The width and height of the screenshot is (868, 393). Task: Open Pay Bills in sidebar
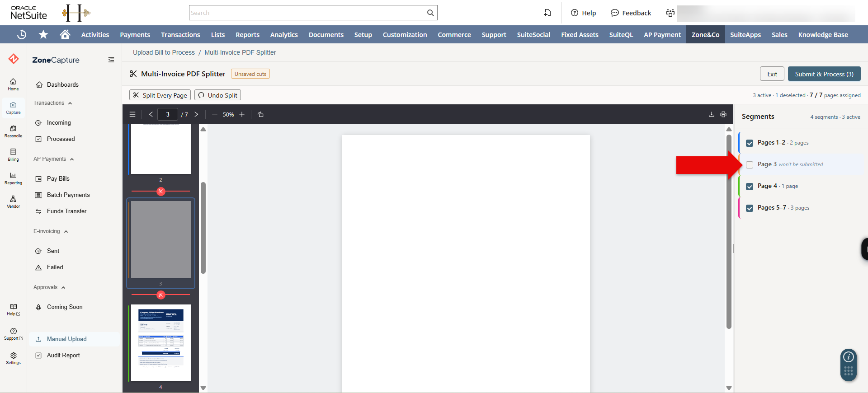click(58, 178)
